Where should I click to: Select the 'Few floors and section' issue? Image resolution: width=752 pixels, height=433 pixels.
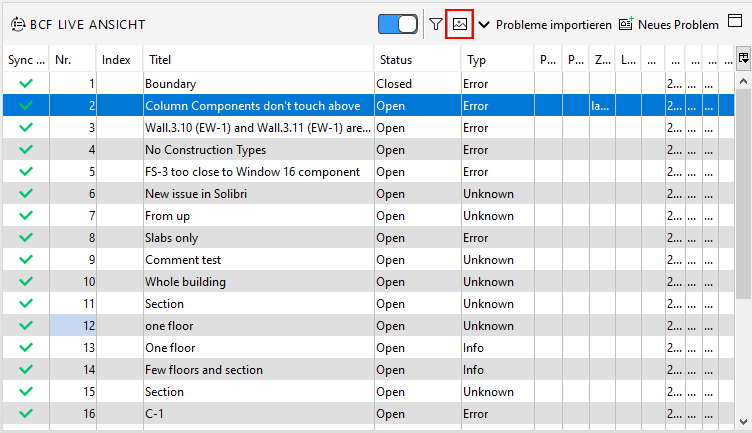point(203,370)
